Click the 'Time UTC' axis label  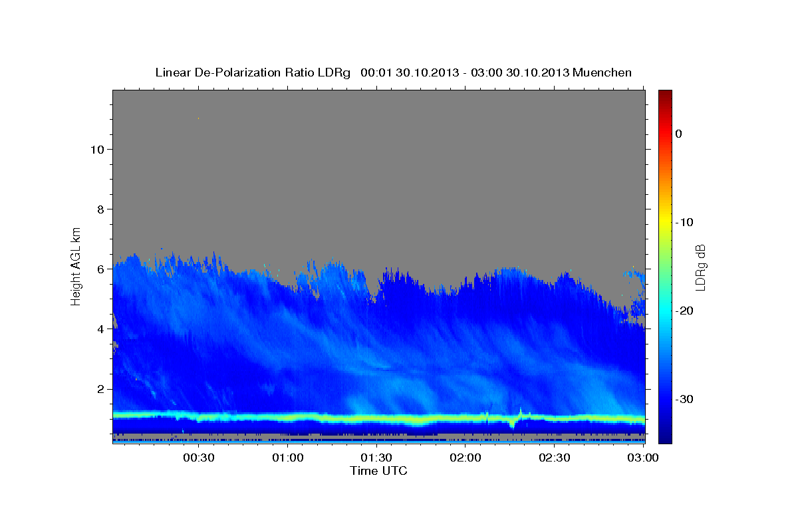(378, 471)
